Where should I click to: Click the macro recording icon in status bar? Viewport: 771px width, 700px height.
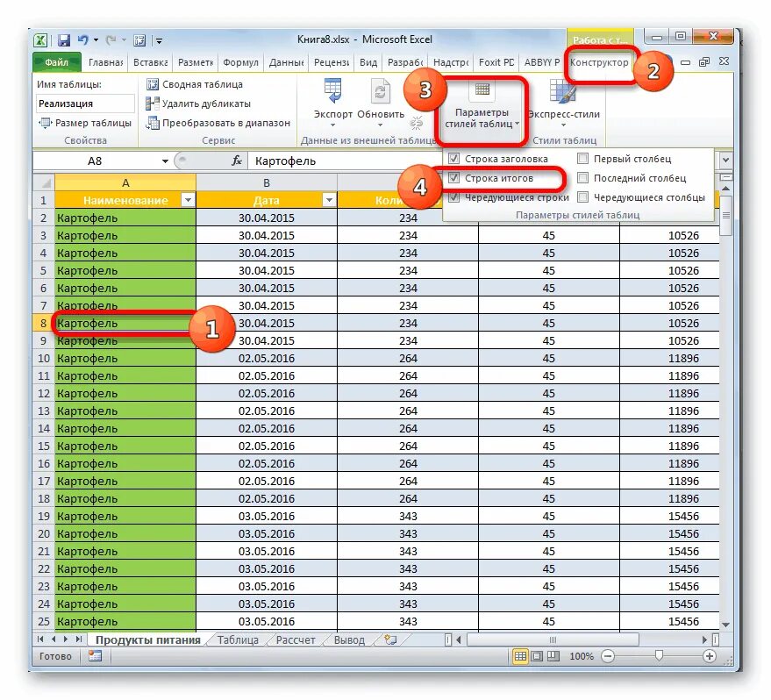point(95,656)
